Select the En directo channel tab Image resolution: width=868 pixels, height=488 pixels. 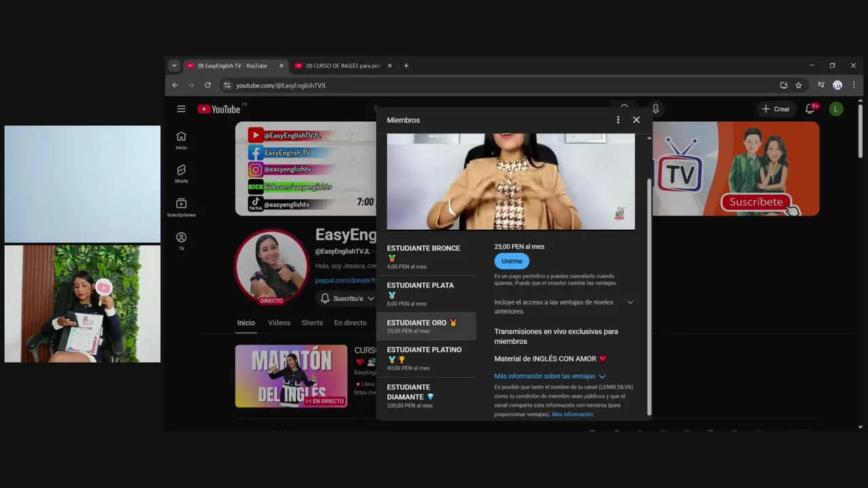click(x=350, y=323)
